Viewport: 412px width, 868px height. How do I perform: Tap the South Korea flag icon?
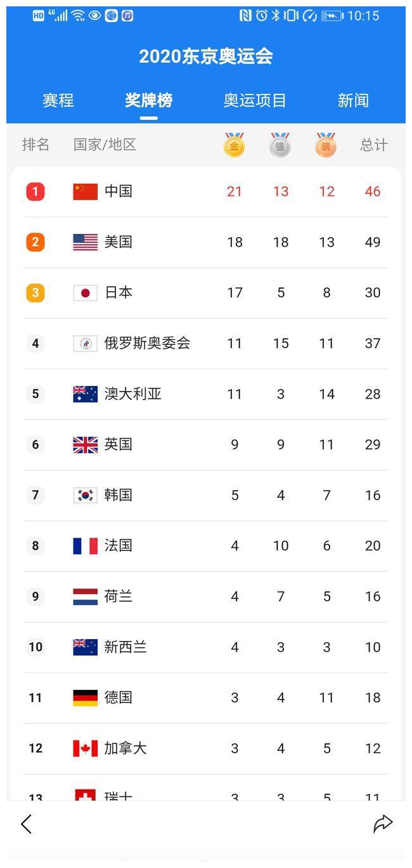click(85, 495)
